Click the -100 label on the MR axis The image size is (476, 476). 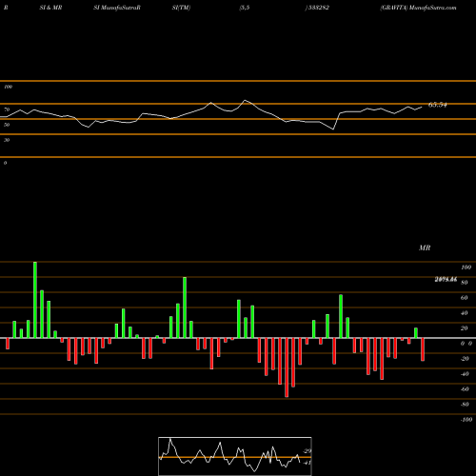(x=466, y=420)
